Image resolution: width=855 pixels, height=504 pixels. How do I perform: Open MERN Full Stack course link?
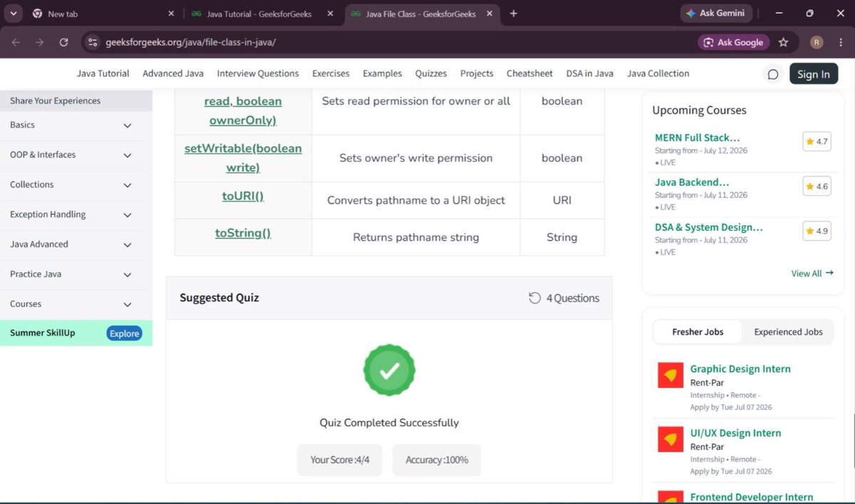pos(698,137)
